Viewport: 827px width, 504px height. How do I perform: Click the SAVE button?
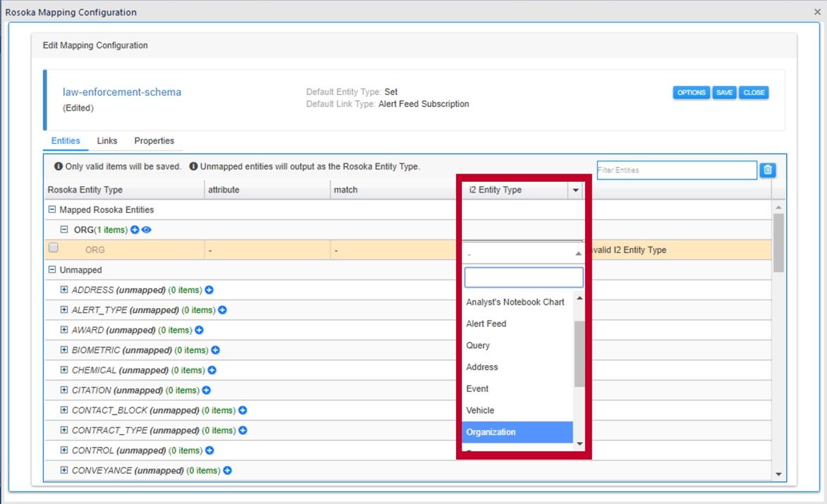(x=724, y=93)
